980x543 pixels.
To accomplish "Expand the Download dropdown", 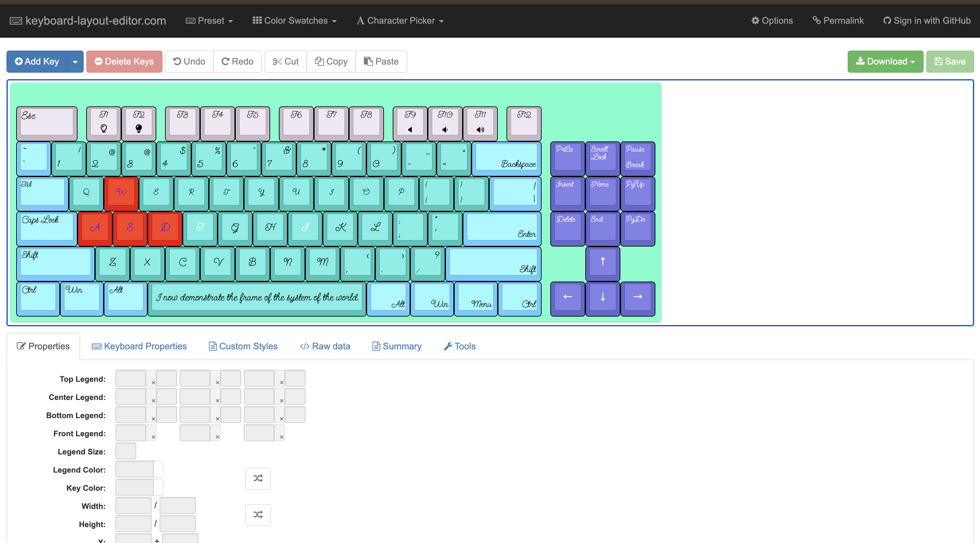I will coord(885,61).
